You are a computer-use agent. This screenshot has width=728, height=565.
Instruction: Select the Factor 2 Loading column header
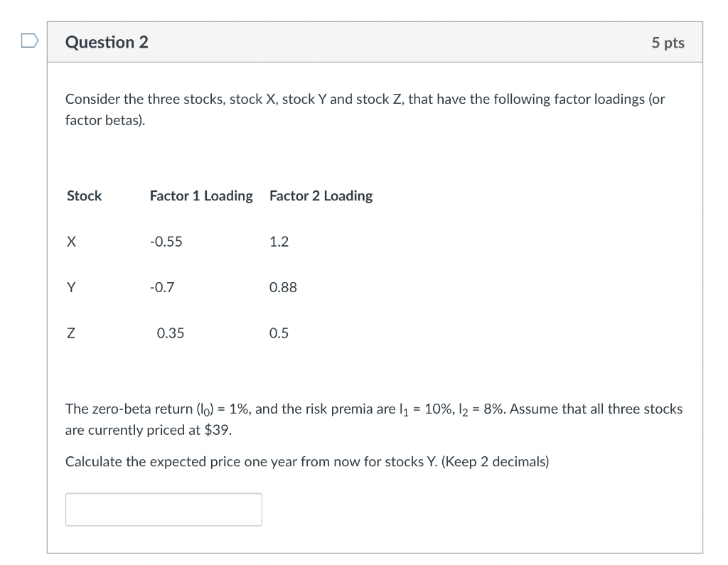tap(321, 195)
